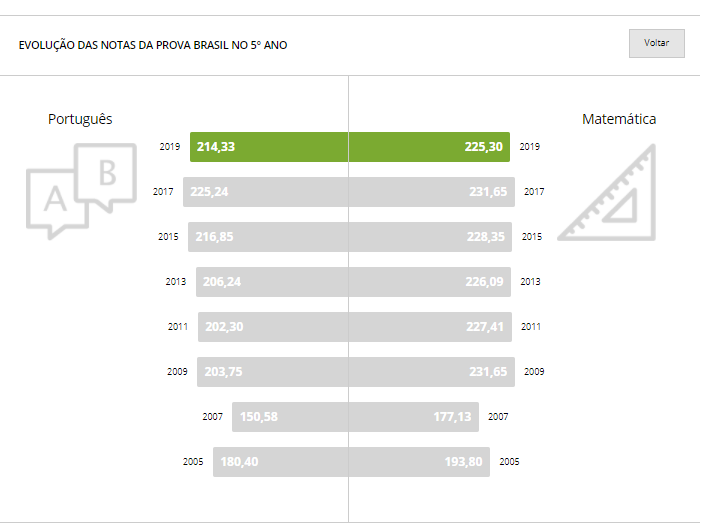Click the Voltar button
The width and height of the screenshot is (712, 532).
coord(656,44)
